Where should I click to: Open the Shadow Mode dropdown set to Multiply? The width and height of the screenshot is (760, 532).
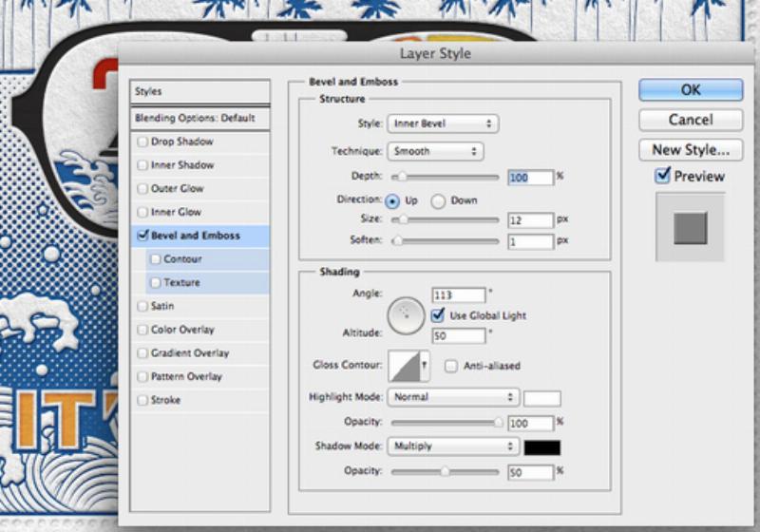click(452, 446)
